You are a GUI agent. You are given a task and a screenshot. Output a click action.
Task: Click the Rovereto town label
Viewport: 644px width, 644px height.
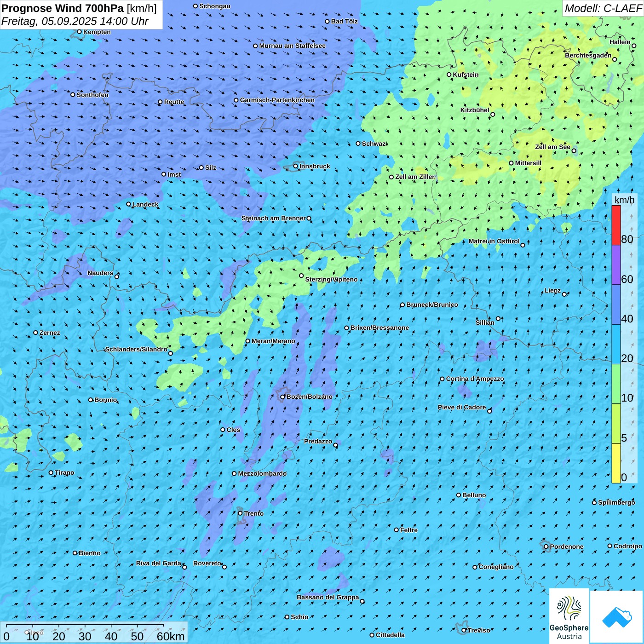tap(207, 563)
